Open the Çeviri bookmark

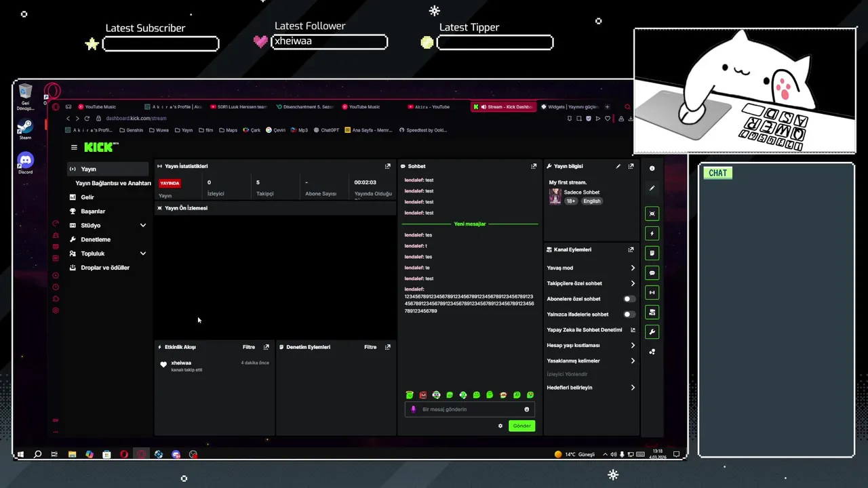[x=275, y=130]
